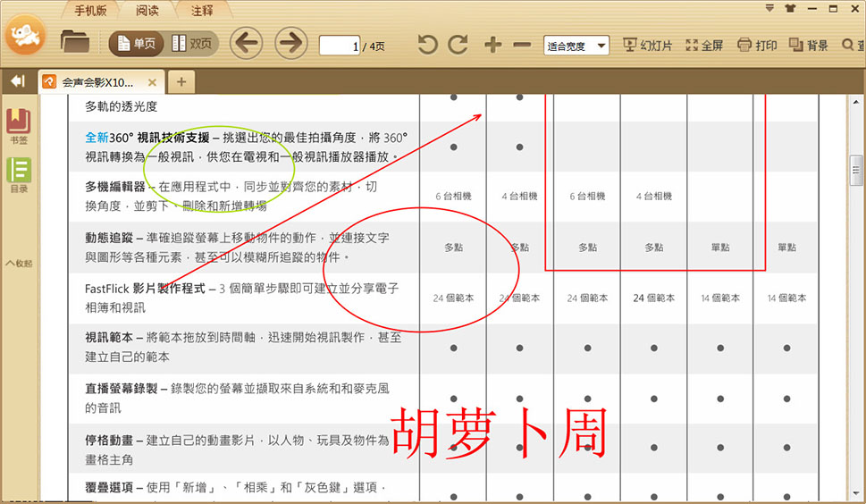This screenshot has height=504, width=866.
Task: Collapse the side panel 收起
Action: click(19, 264)
